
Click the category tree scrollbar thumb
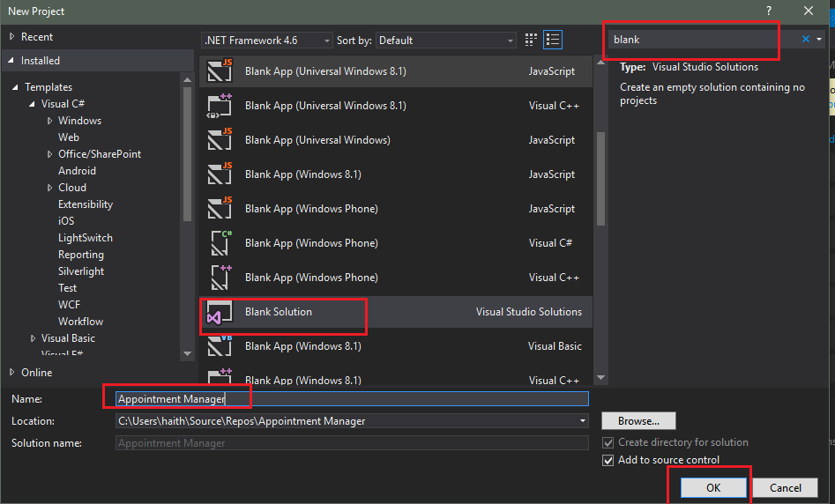click(187, 153)
